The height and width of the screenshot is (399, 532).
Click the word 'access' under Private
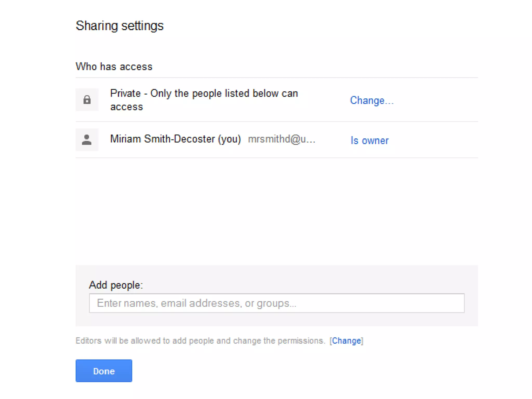pyautogui.click(x=127, y=107)
